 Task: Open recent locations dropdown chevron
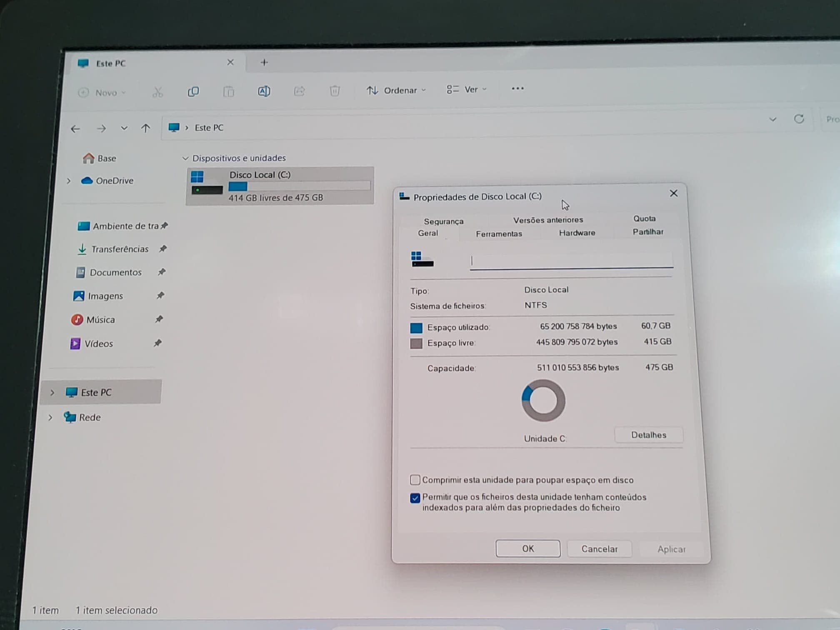pyautogui.click(x=124, y=128)
